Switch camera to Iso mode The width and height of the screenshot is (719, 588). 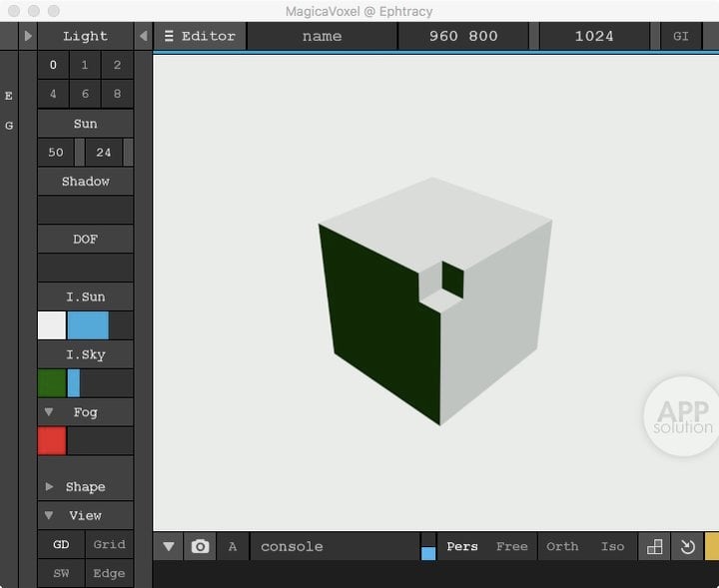tap(612, 546)
